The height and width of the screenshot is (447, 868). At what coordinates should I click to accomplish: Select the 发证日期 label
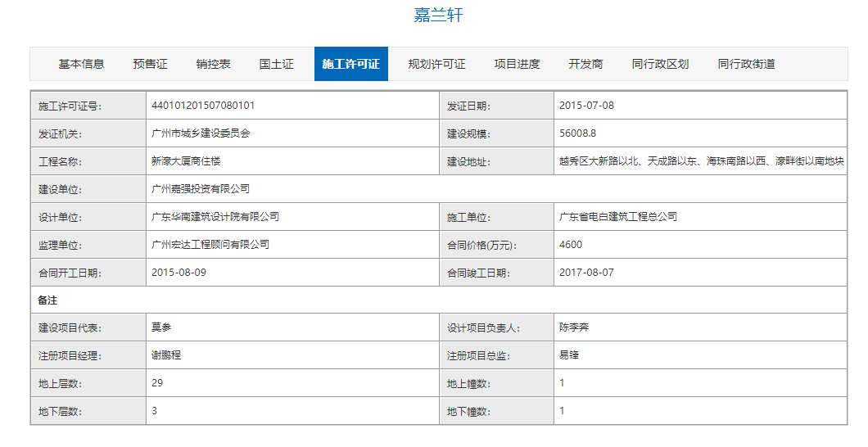pyautogui.click(x=469, y=106)
